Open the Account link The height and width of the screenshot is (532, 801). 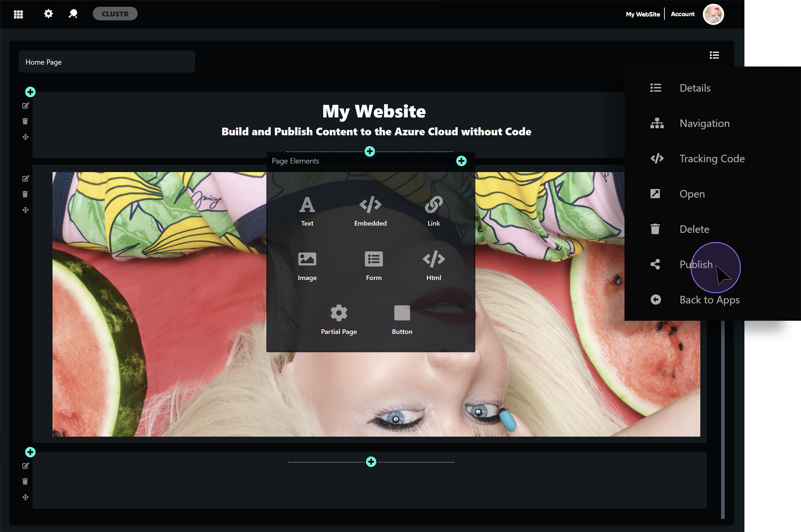point(682,14)
